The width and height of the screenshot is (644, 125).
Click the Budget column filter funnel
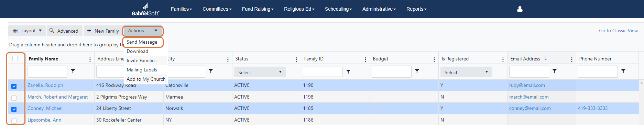[417, 71]
